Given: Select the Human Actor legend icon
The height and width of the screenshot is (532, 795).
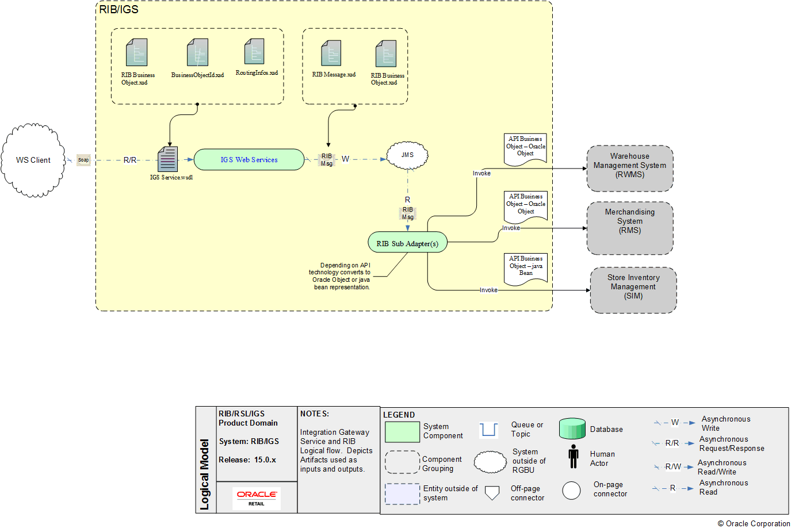Looking at the screenshot, I should (574, 456).
